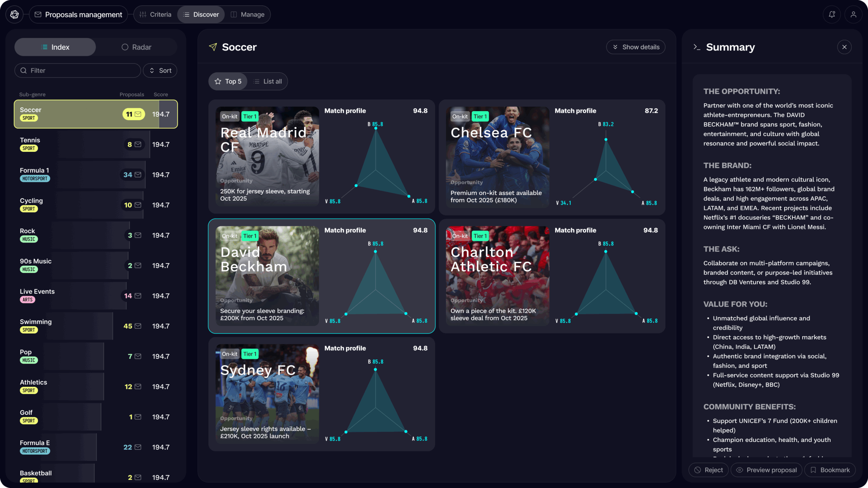Click the Proposals column header
This screenshot has height=488, width=868.
(x=132, y=95)
